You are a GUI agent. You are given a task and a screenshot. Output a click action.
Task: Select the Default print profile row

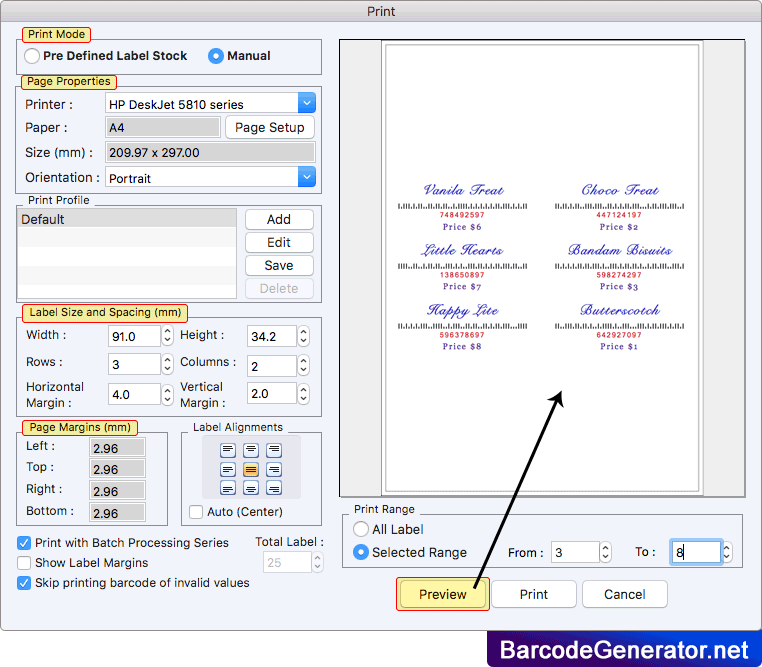tap(127, 219)
